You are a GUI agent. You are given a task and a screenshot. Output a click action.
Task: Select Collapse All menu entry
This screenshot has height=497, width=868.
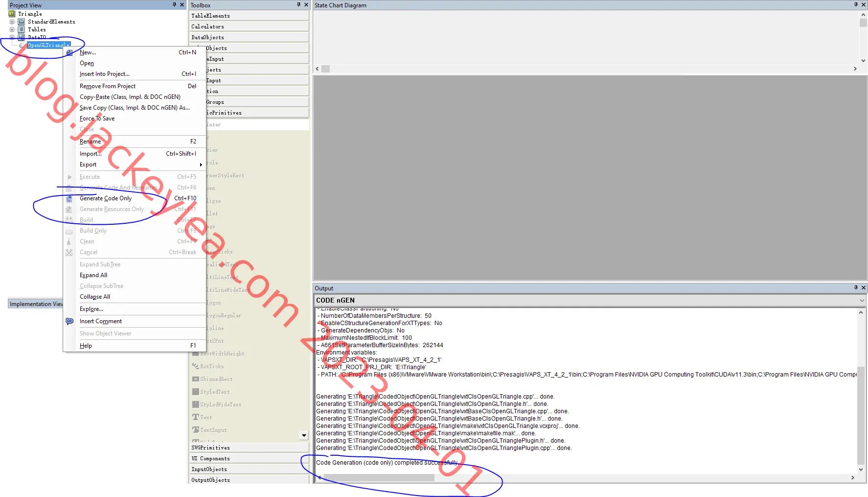[x=135, y=297]
